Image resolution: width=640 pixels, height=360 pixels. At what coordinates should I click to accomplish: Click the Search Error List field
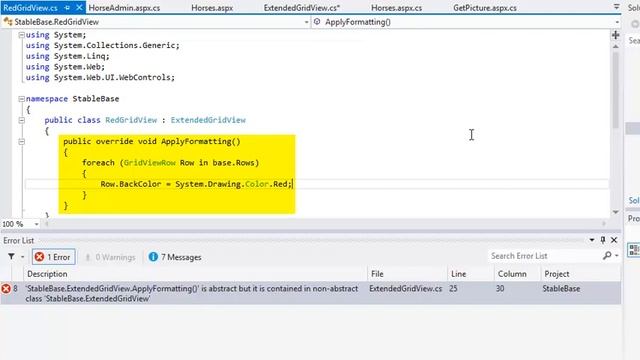(x=544, y=256)
